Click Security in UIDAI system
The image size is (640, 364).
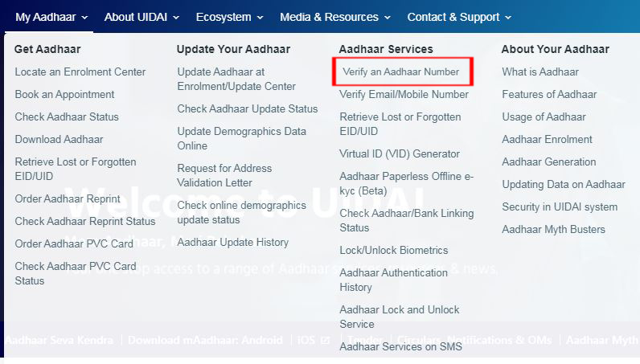560,207
